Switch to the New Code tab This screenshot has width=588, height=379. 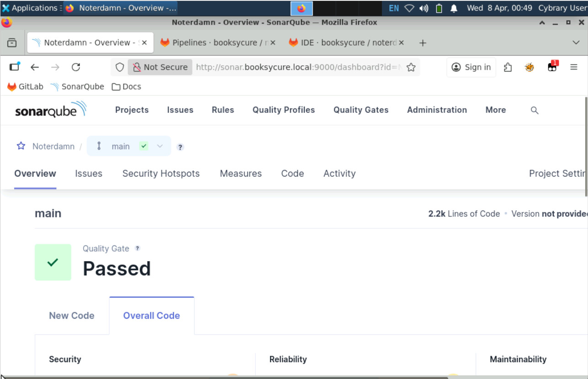(72, 316)
